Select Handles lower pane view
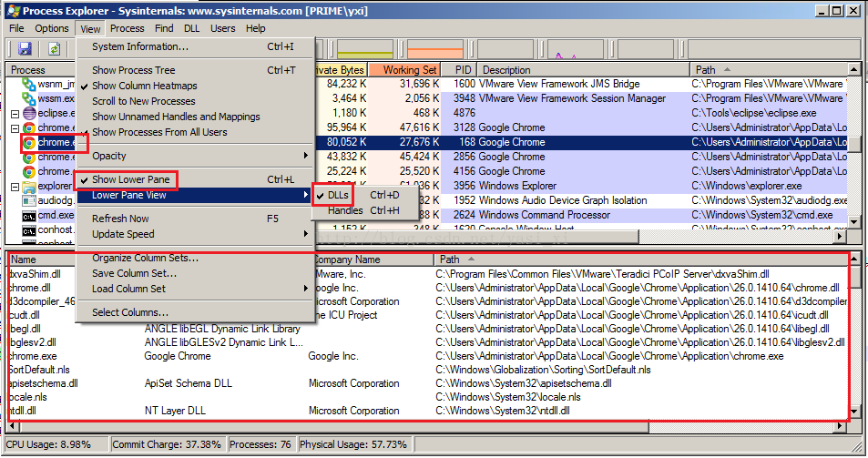Viewport: 868px width, 458px height. pyautogui.click(x=363, y=210)
